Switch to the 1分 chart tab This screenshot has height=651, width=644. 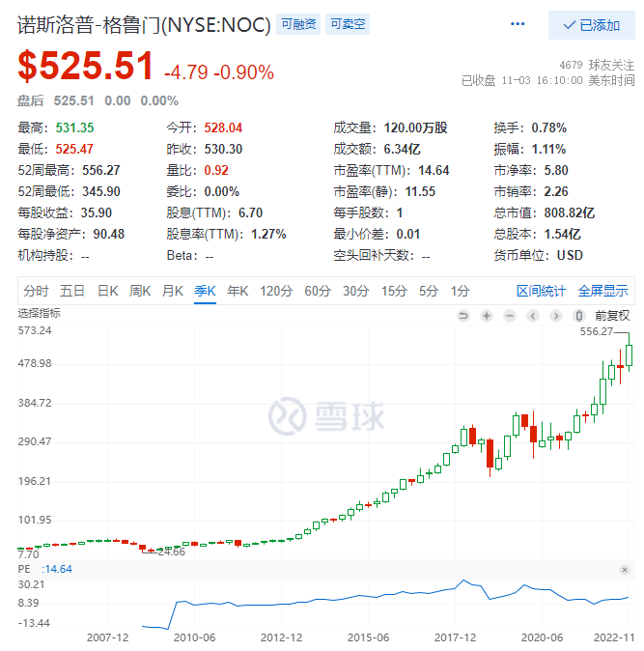pyautogui.click(x=461, y=291)
